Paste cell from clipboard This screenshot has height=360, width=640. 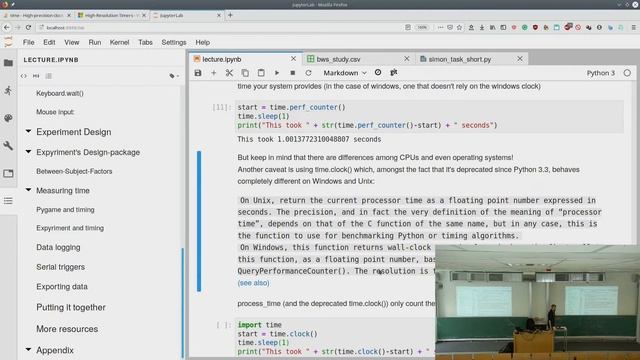pos(261,73)
